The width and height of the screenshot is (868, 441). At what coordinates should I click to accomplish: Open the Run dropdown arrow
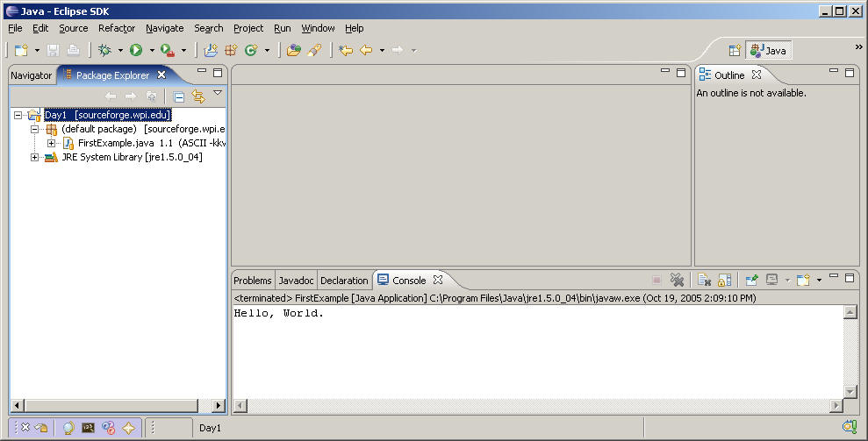pos(152,50)
